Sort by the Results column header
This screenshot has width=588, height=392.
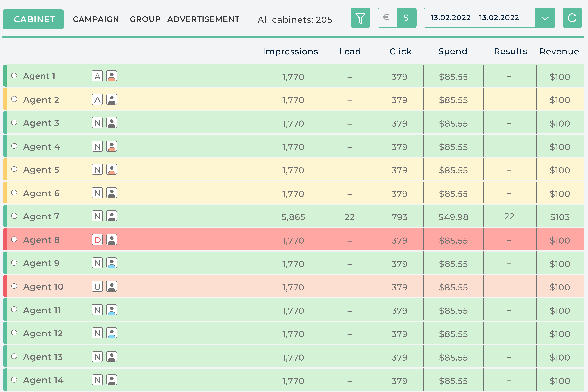510,51
